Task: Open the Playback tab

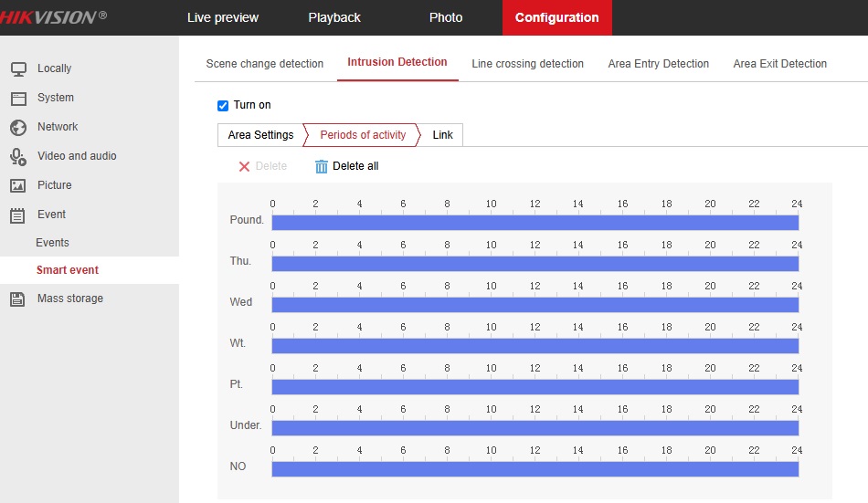Action: (x=334, y=17)
